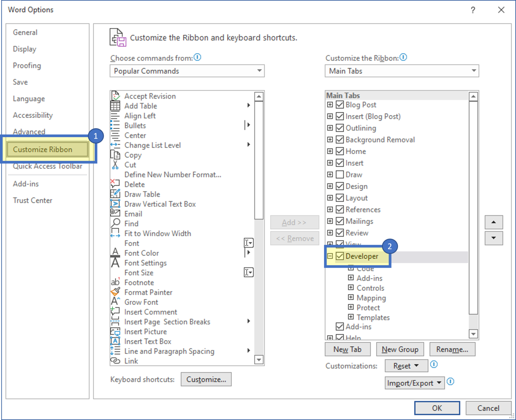Select the Cut command

coord(130,165)
